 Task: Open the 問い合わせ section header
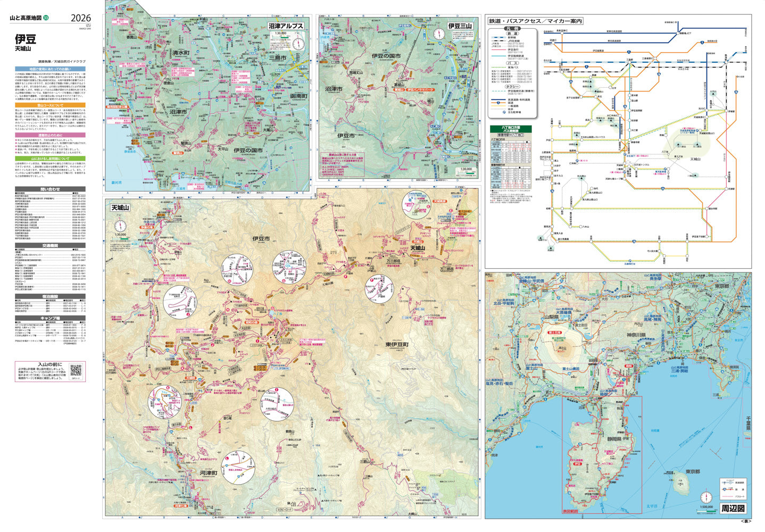coord(50,189)
